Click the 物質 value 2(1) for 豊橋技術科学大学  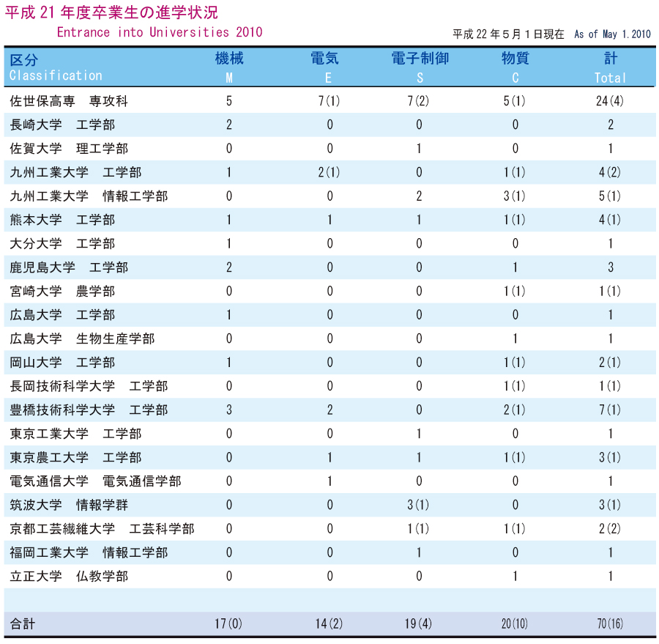click(x=515, y=410)
